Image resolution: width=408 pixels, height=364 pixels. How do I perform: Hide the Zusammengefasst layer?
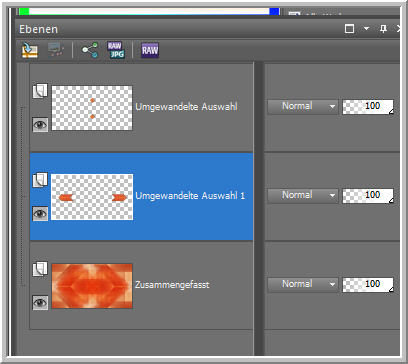pyautogui.click(x=40, y=303)
